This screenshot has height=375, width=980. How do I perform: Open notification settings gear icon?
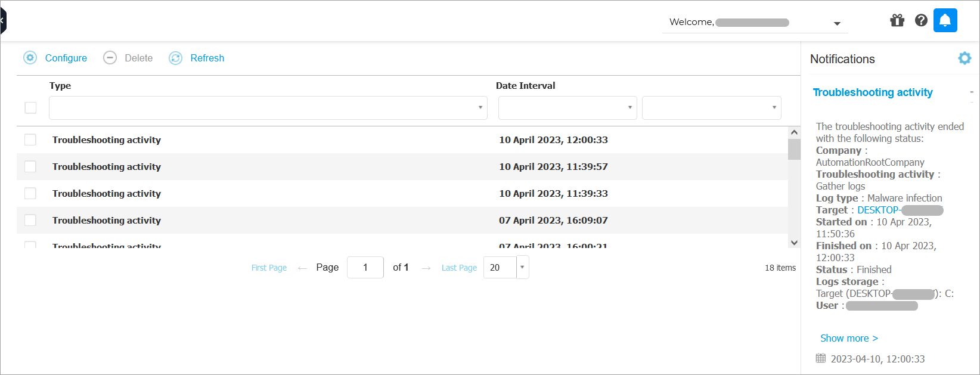coord(965,58)
